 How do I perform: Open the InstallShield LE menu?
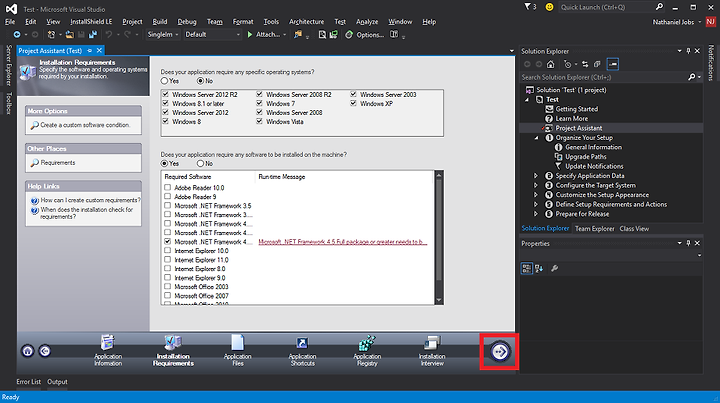(91, 22)
